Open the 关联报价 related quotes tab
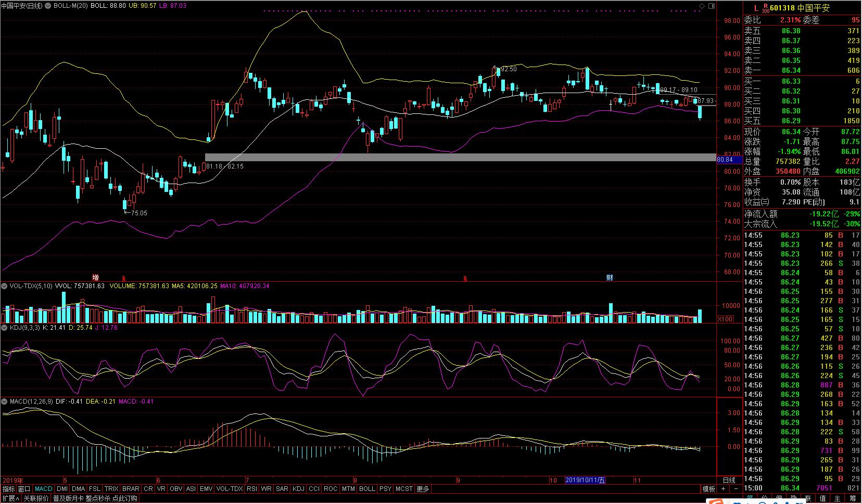This screenshot has width=862, height=504. point(36,498)
